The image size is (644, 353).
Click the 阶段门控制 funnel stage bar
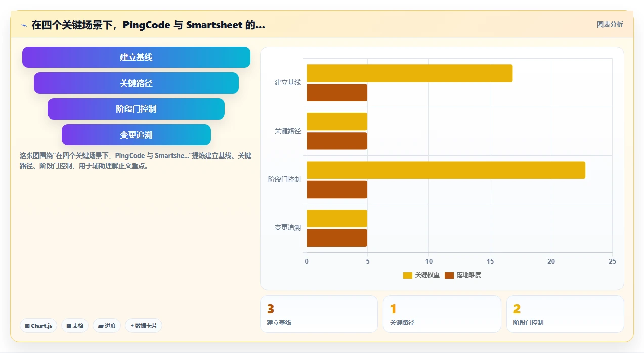click(x=136, y=109)
